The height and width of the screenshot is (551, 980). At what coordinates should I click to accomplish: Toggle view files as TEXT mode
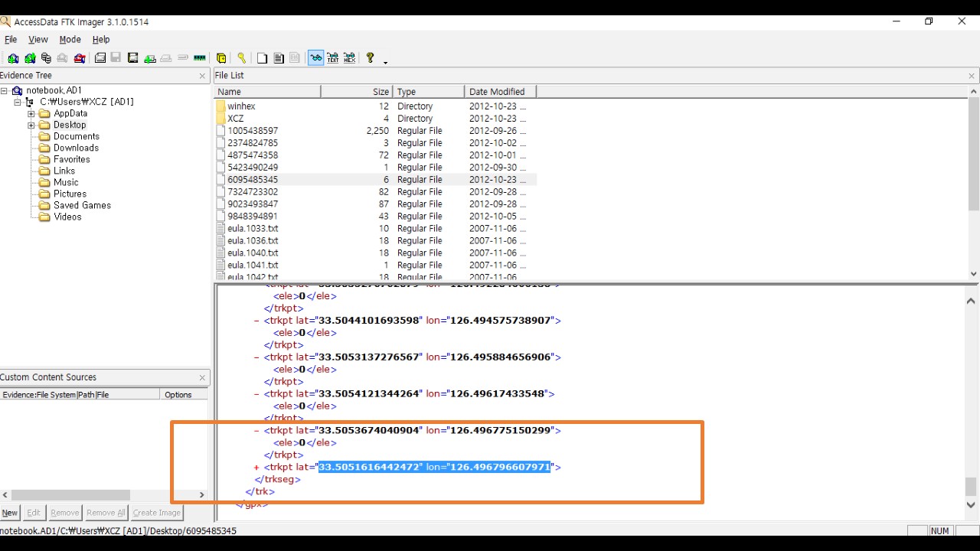pyautogui.click(x=333, y=58)
